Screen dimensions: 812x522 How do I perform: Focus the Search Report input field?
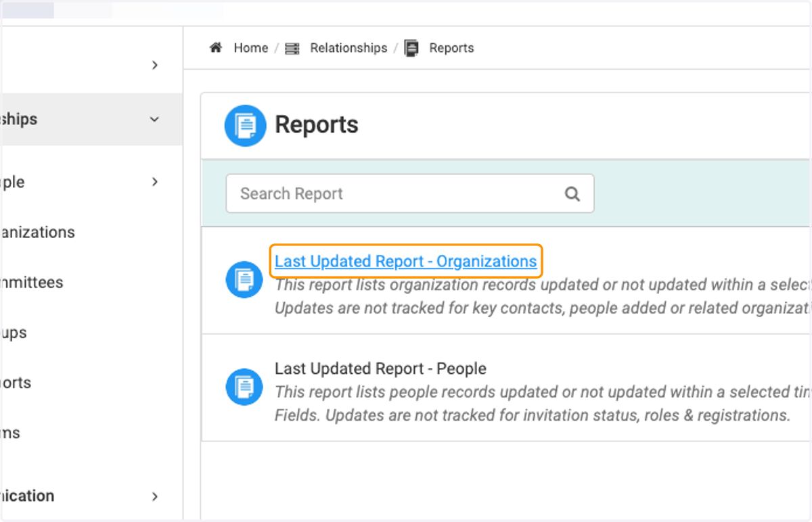coord(410,193)
